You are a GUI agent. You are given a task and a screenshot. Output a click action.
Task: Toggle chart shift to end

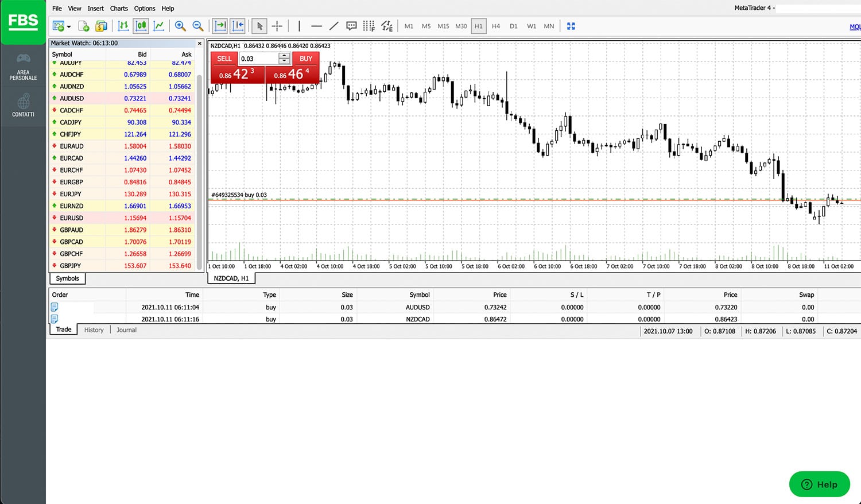coord(238,26)
